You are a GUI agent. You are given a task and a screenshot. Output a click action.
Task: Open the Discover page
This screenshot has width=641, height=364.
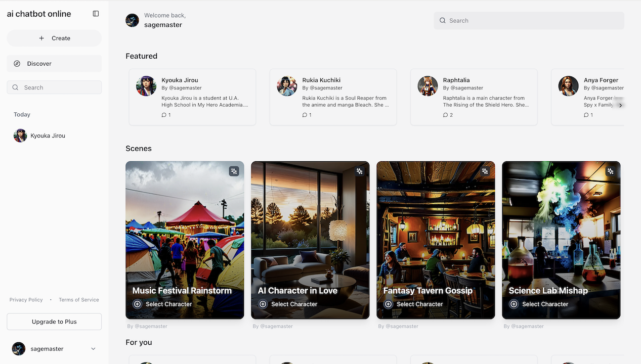pos(54,64)
